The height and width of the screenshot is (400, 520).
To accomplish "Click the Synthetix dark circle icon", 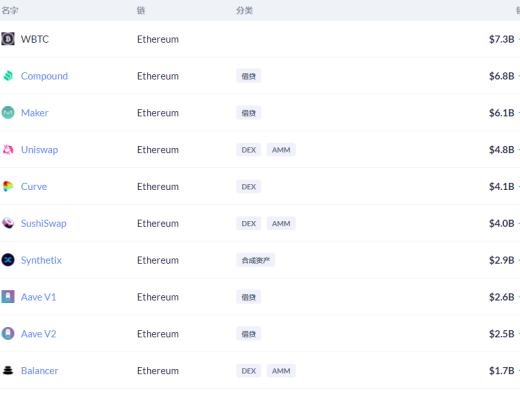I will [8, 260].
